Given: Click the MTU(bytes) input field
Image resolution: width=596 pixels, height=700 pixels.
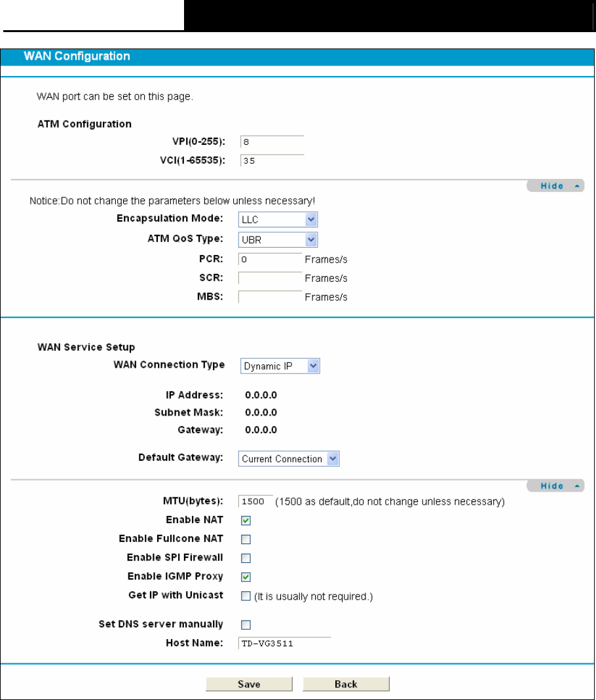Looking at the screenshot, I should coord(255,501).
